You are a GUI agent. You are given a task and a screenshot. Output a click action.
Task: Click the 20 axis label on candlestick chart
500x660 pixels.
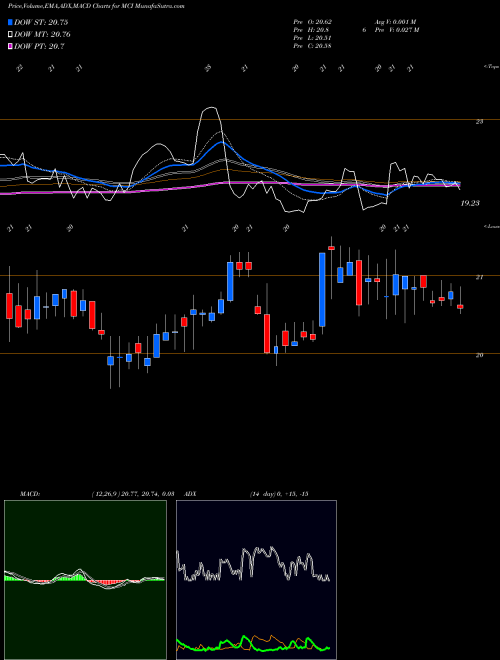[x=479, y=355]
